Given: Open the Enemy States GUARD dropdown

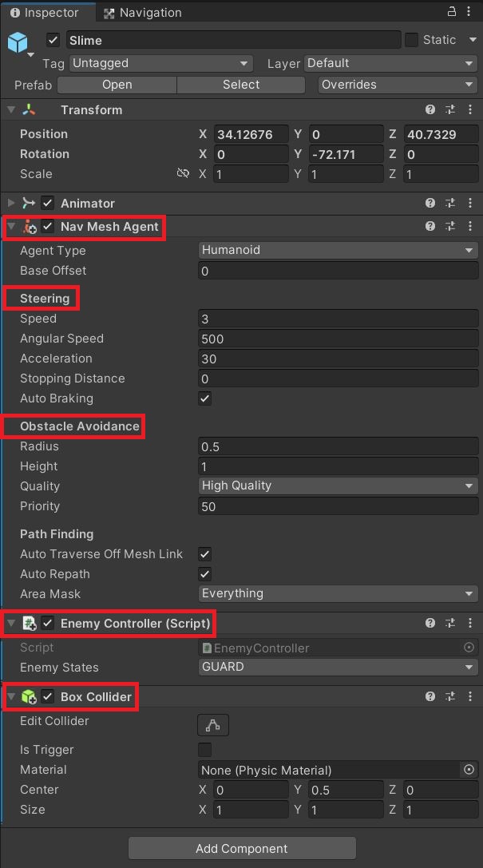Looking at the screenshot, I should coord(338,667).
